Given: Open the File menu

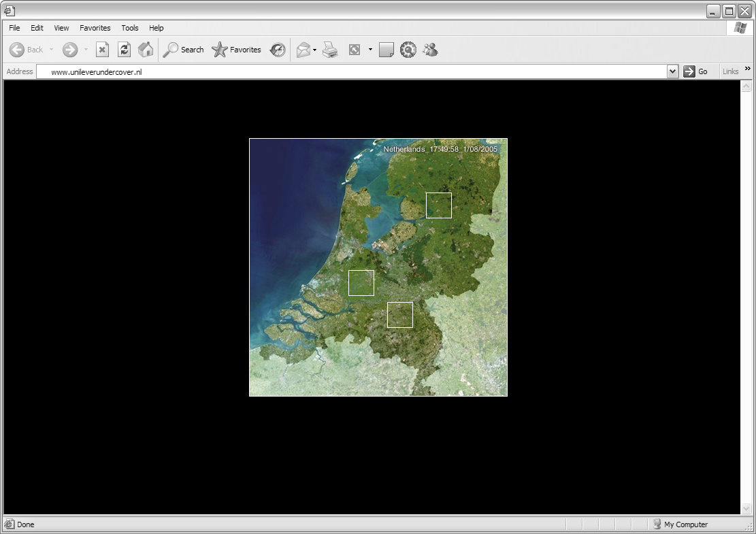Looking at the screenshot, I should click(x=14, y=28).
